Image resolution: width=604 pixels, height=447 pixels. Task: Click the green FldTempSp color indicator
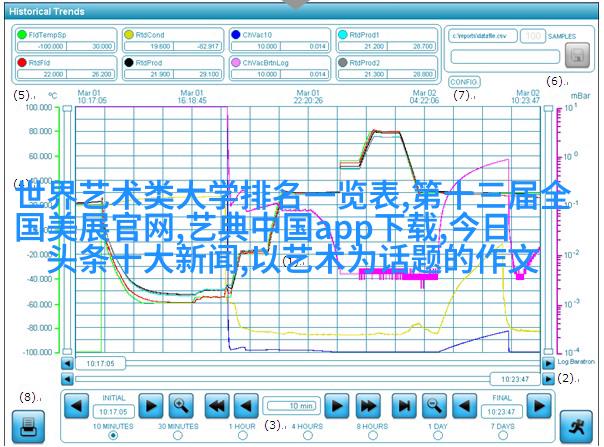pos(22,35)
